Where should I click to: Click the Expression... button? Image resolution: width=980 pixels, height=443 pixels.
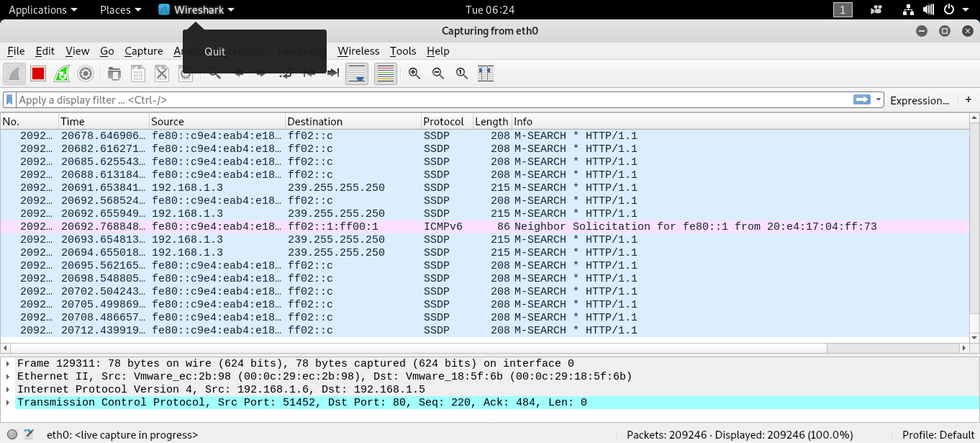coord(920,100)
